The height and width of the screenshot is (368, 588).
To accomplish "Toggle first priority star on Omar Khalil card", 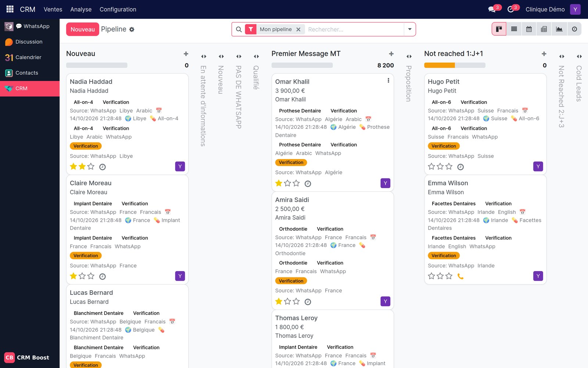I will point(279,183).
